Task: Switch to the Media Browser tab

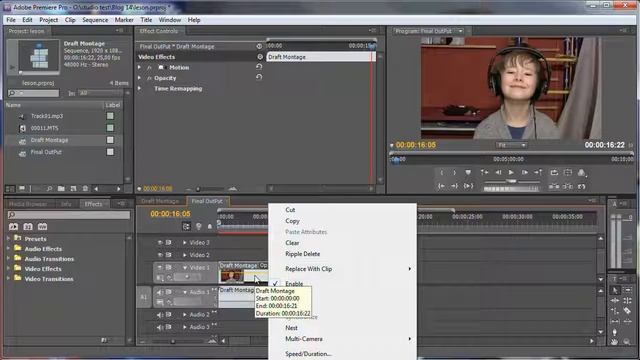Action: click(28, 204)
